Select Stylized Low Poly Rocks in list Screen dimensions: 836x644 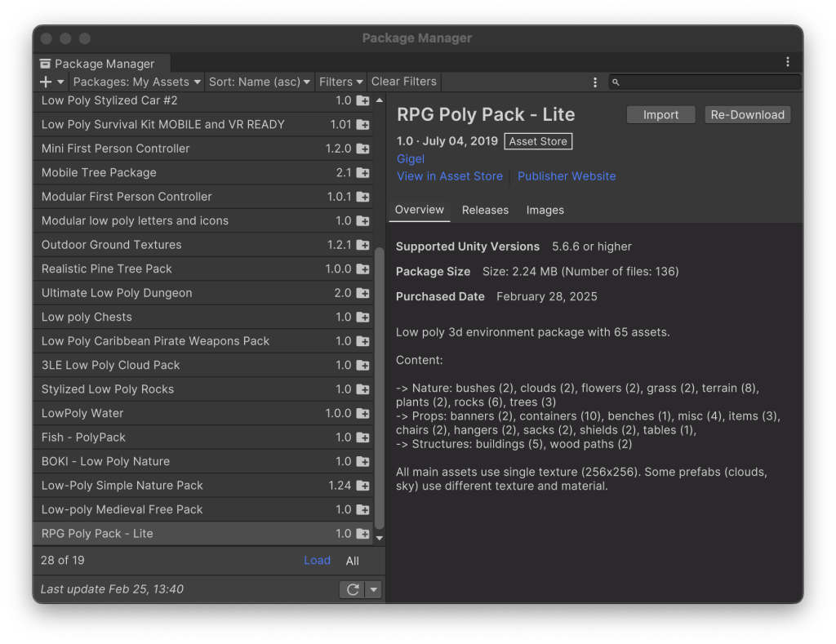coord(108,389)
